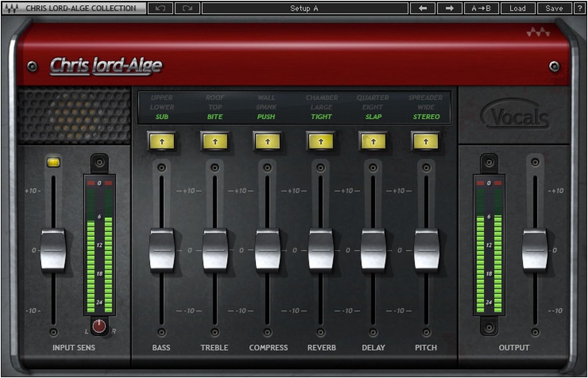Screen dimensions: 588x378
Task: Cycle the Pitch mode with its arrow button
Action: (426, 142)
